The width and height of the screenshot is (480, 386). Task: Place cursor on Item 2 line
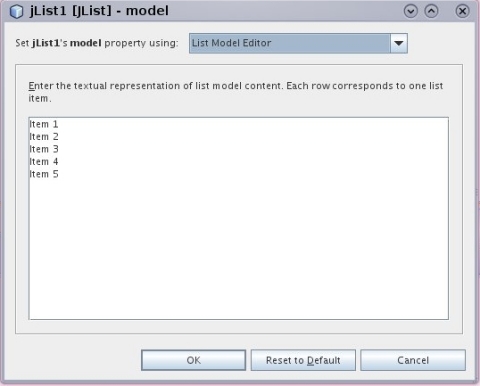44,137
